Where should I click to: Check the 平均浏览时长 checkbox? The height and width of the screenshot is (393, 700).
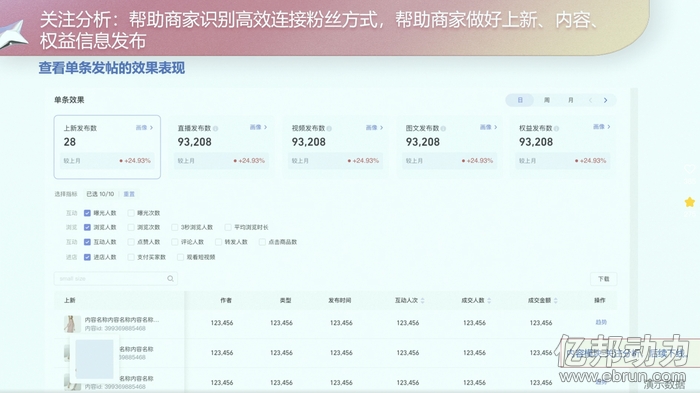228,228
